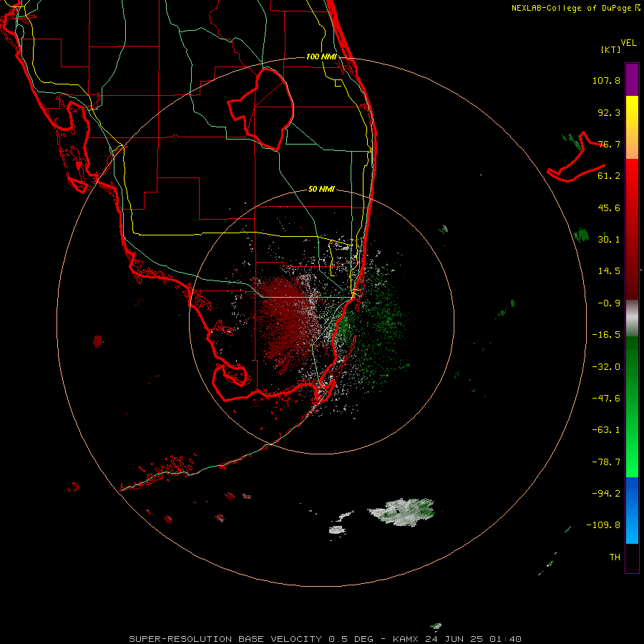This screenshot has height=644, width=644.
Task: Click the VEL legend title
Action: [628, 43]
